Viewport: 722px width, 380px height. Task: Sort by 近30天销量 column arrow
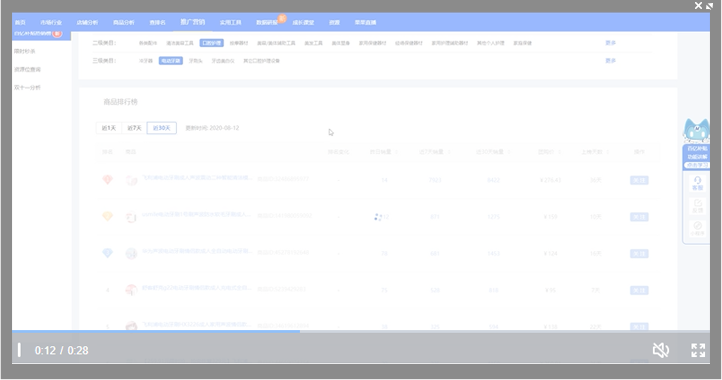508,152
